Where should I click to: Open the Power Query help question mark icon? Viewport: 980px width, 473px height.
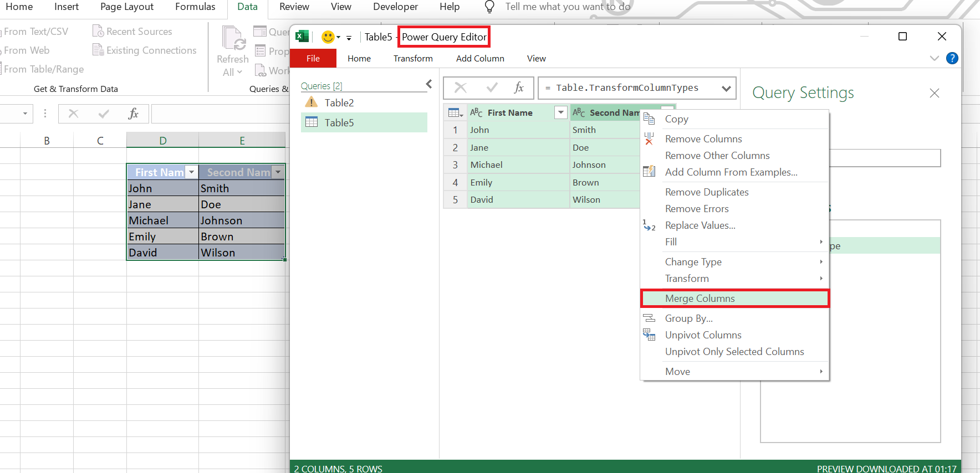click(x=952, y=58)
